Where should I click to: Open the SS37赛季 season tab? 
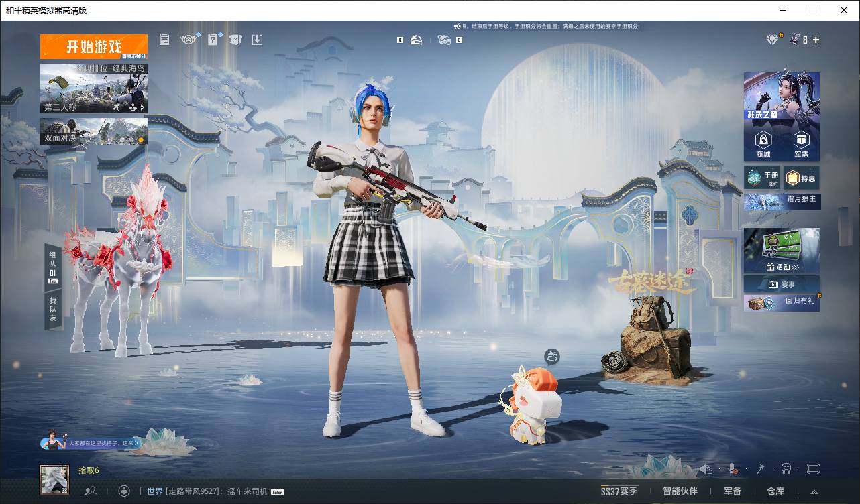coord(619,491)
